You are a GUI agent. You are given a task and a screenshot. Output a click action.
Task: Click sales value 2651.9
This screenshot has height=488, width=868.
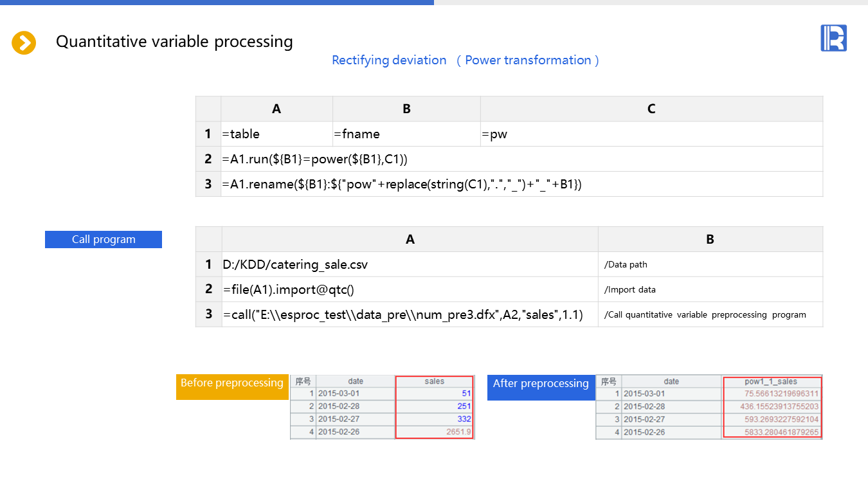click(435, 432)
